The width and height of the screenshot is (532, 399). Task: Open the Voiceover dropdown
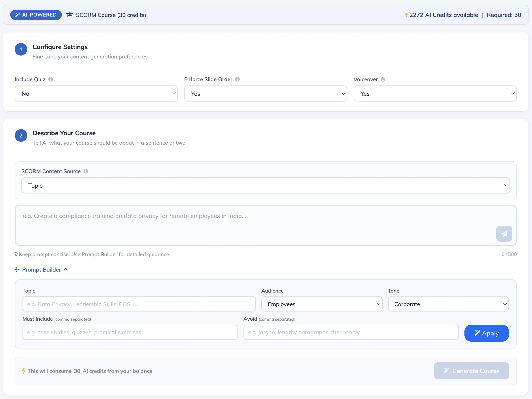(x=435, y=94)
